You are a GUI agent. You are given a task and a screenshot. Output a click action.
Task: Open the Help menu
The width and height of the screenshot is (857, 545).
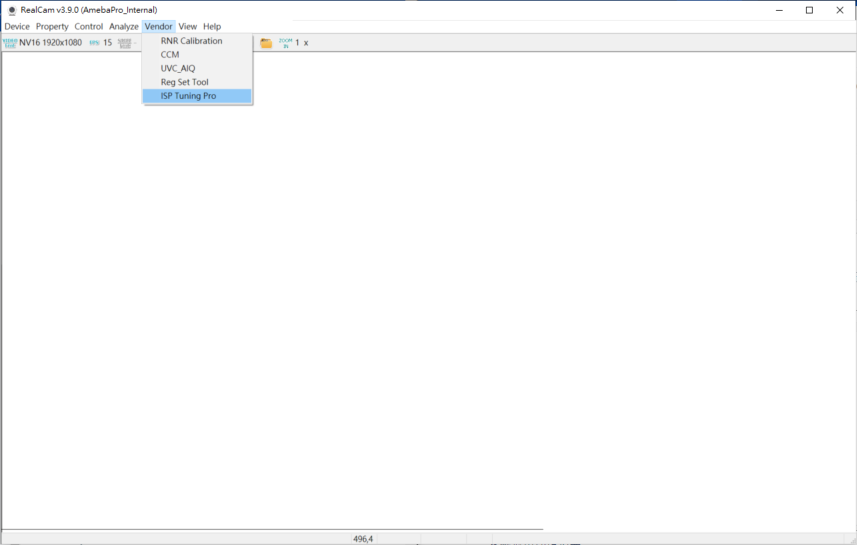212,26
